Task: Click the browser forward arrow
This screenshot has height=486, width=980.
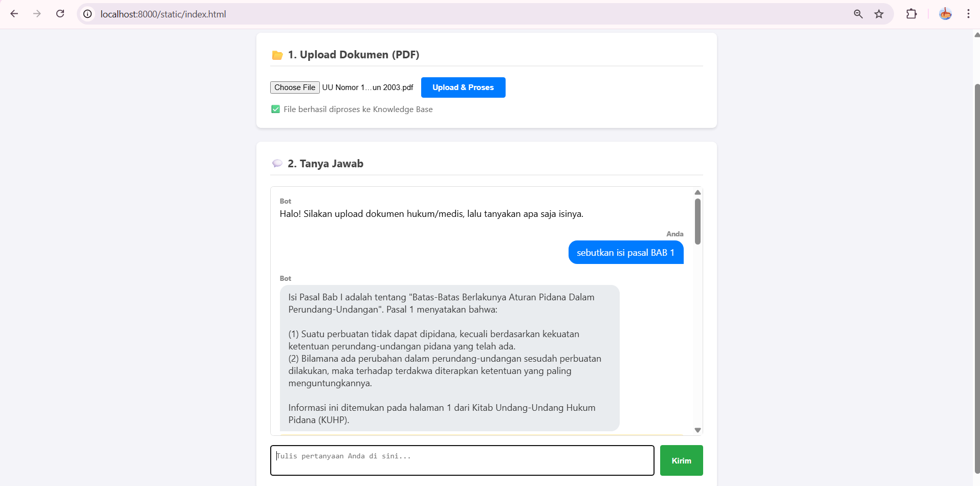Action: [37, 14]
